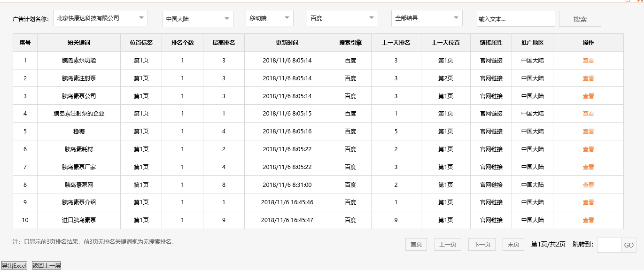Select the keyword cell 胰岛素泵介绍
644x270 pixels.
[79, 202]
